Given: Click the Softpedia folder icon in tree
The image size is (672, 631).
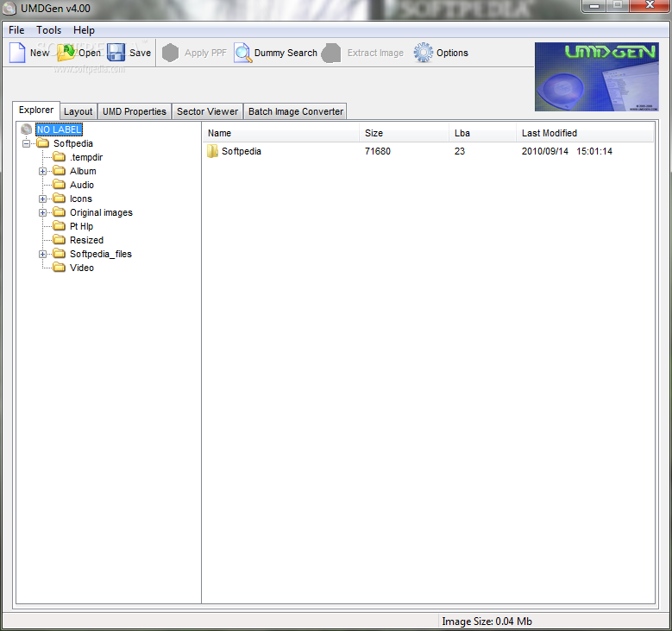Looking at the screenshot, I should tap(42, 142).
